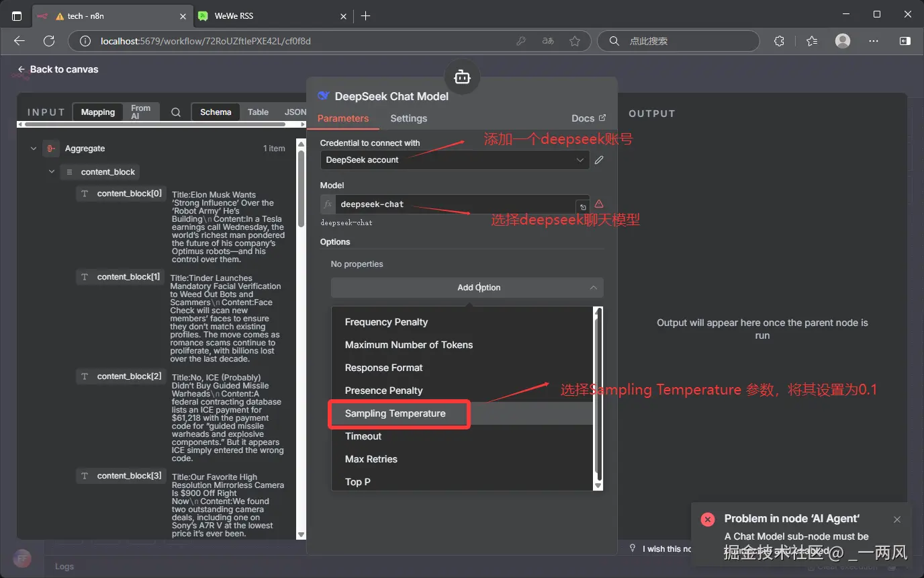Open browser extensions icon

[x=779, y=41]
